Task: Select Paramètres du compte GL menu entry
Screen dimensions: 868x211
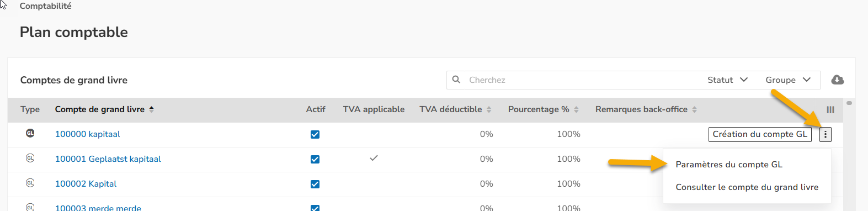Action: pyautogui.click(x=729, y=165)
